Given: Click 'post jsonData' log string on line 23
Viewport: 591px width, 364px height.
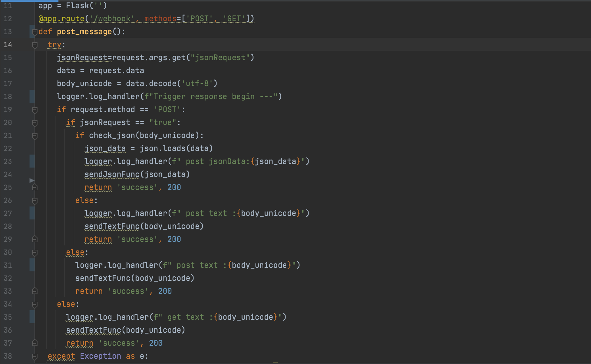Looking at the screenshot, I should (218, 161).
